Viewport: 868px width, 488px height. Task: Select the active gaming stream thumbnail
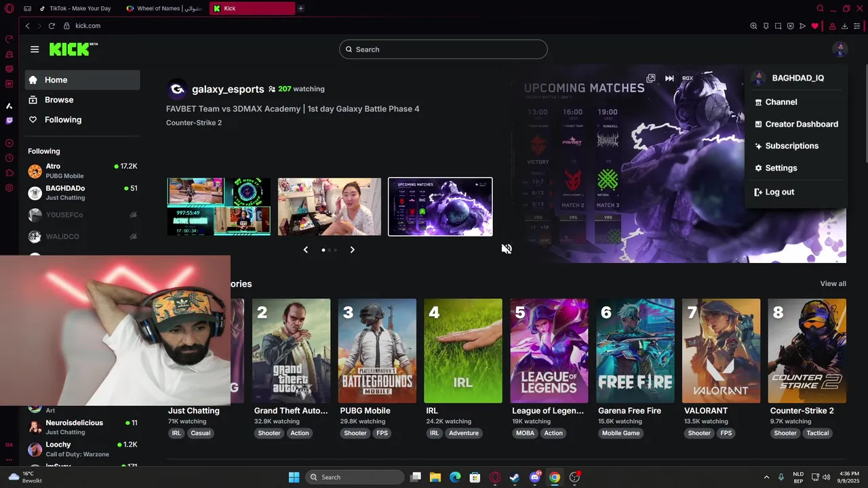(218, 207)
